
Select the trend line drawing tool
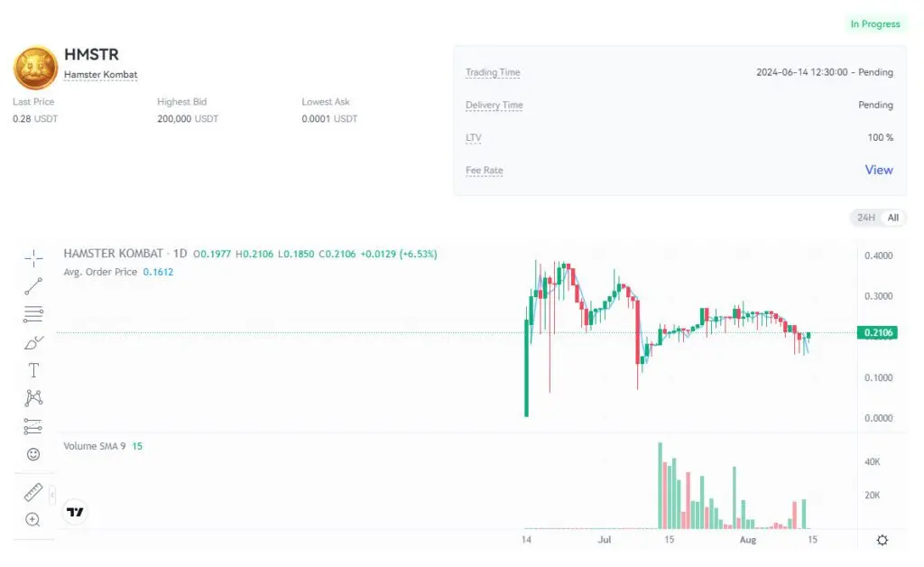point(33,286)
